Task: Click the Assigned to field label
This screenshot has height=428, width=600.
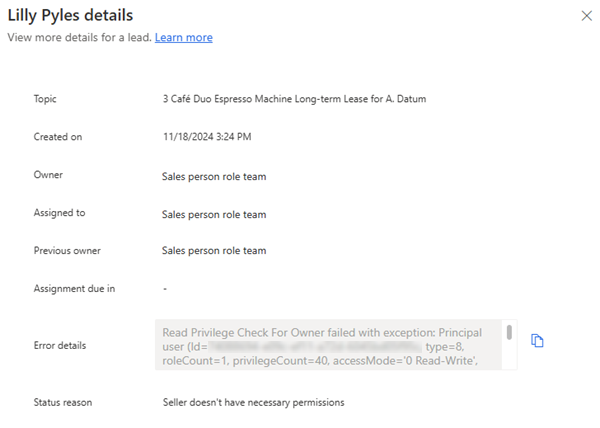Action: click(60, 212)
